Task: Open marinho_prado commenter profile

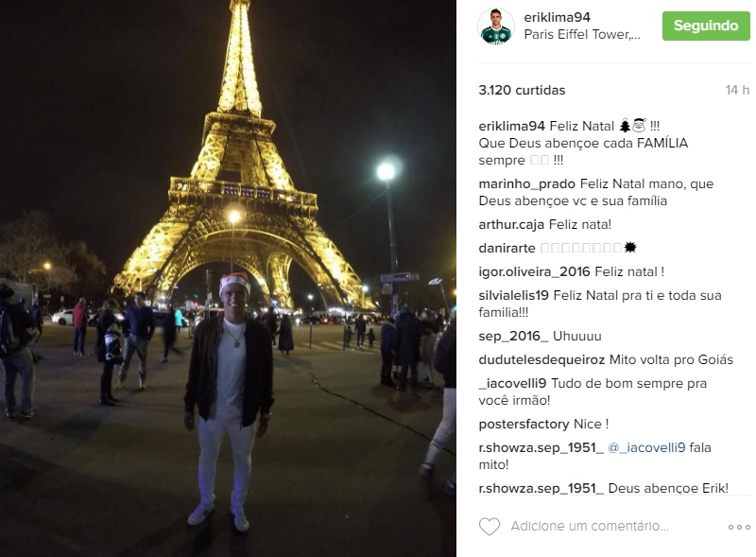Action: (526, 183)
